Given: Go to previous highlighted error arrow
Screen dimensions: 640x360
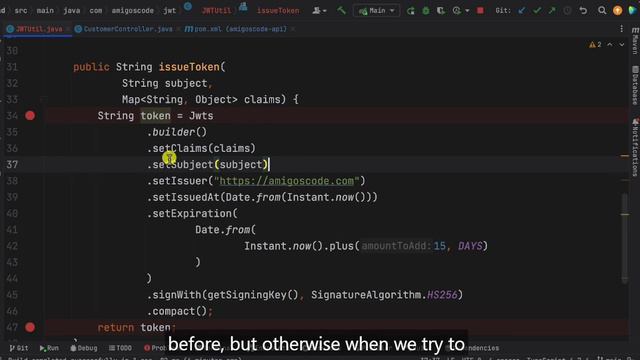Looking at the screenshot, I should point(609,44).
